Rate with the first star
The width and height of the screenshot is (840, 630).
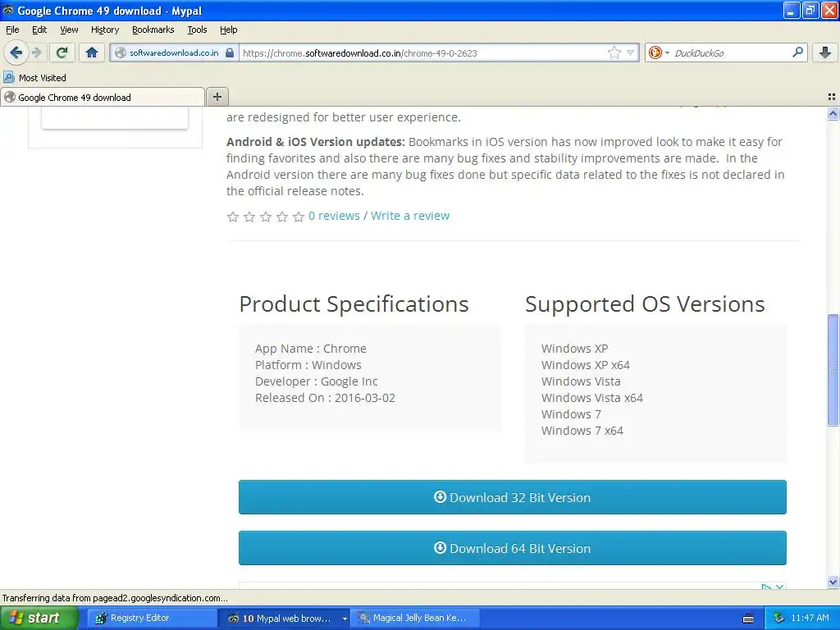[232, 217]
